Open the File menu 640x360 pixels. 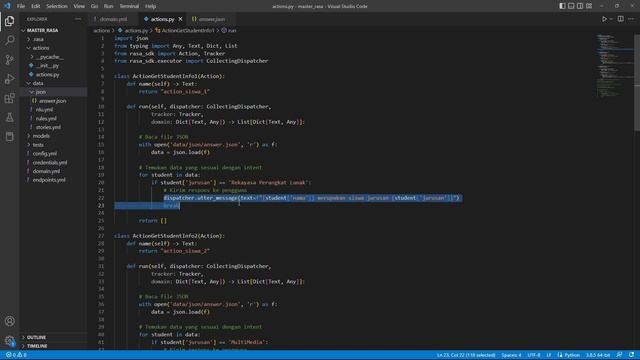(x=21, y=6)
